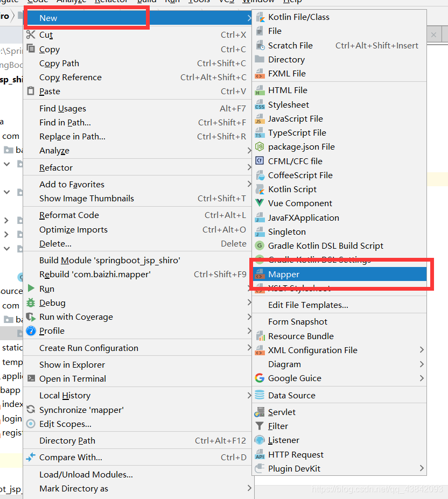Click the Cut scissors icon
This screenshot has width=448, height=499.
click(x=31, y=34)
